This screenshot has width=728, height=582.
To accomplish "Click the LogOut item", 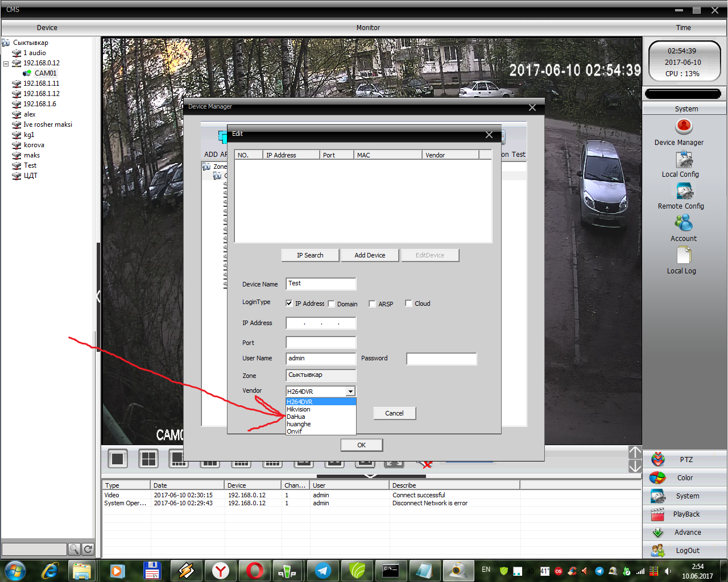I will tap(685, 550).
